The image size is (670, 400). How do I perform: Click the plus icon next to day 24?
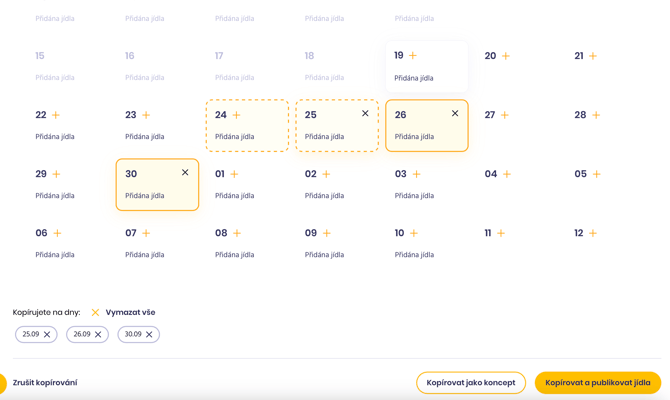(236, 115)
